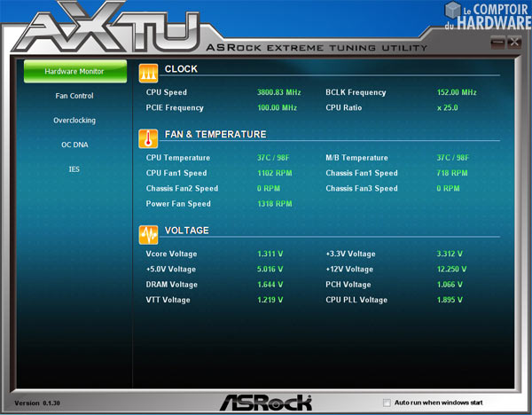Click the +5.0V Voltage label

(170, 269)
